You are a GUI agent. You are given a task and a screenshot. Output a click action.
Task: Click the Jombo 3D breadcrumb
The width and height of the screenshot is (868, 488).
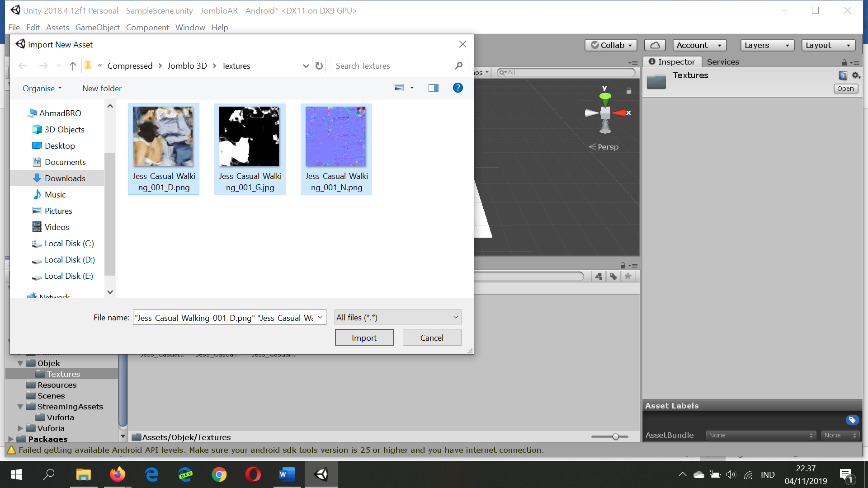[187, 66]
